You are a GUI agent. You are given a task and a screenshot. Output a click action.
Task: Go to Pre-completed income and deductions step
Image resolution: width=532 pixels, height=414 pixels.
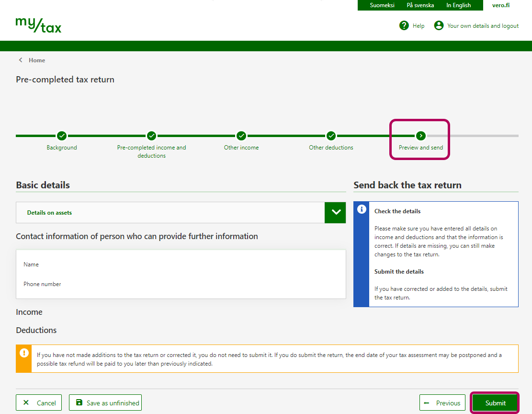click(x=151, y=136)
